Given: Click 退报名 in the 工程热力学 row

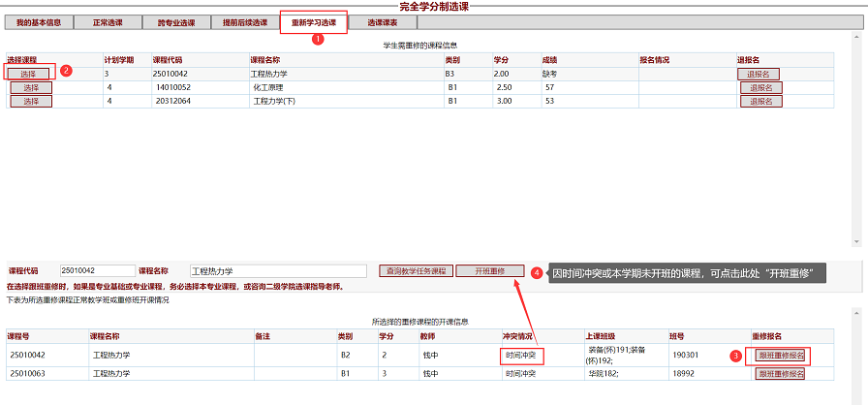Looking at the screenshot, I should [x=759, y=74].
